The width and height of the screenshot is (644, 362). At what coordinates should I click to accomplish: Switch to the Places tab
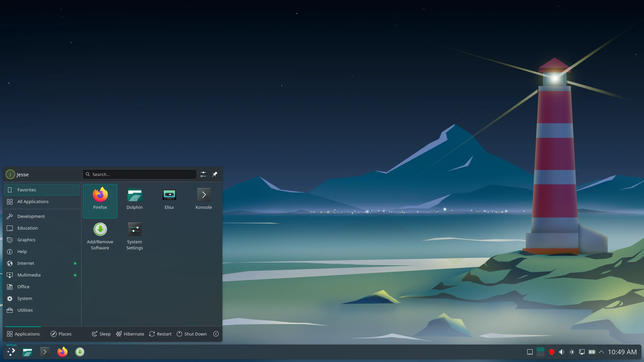point(61,334)
